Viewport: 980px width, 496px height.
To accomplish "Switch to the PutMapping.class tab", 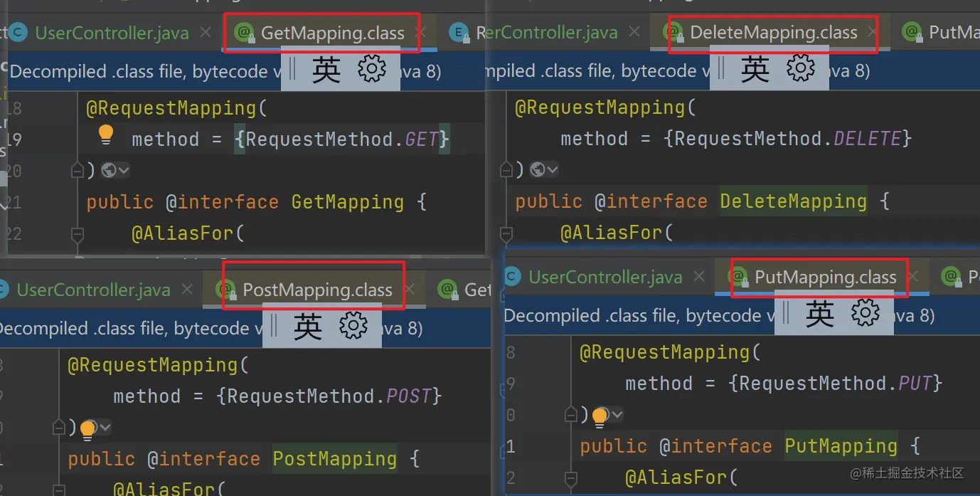I will click(826, 277).
